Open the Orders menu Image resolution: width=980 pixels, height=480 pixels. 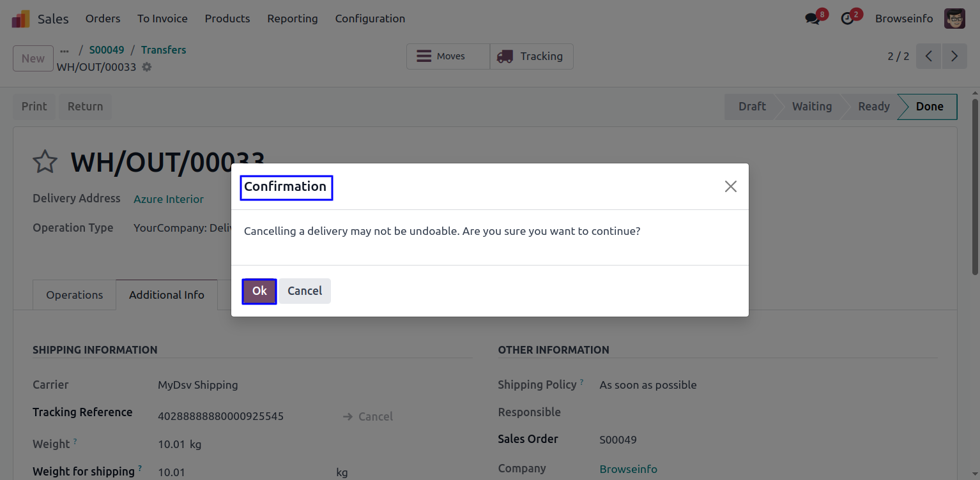point(103,19)
